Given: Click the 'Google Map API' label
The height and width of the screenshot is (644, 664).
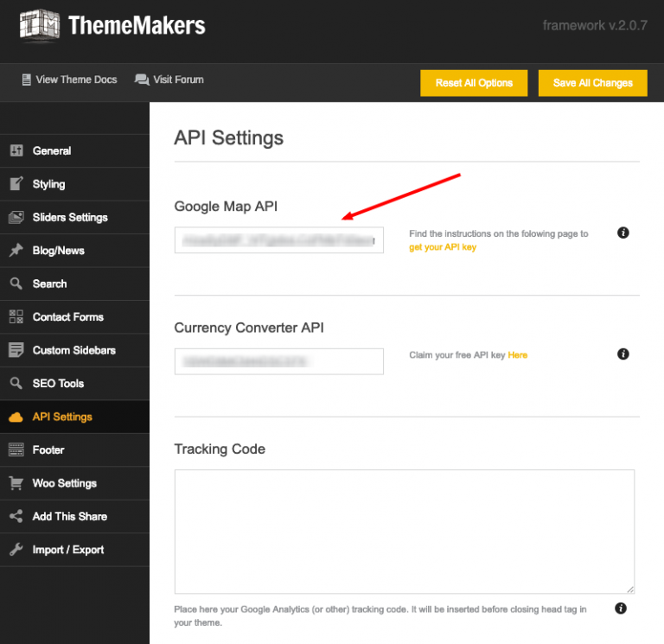Looking at the screenshot, I should pos(226,207).
